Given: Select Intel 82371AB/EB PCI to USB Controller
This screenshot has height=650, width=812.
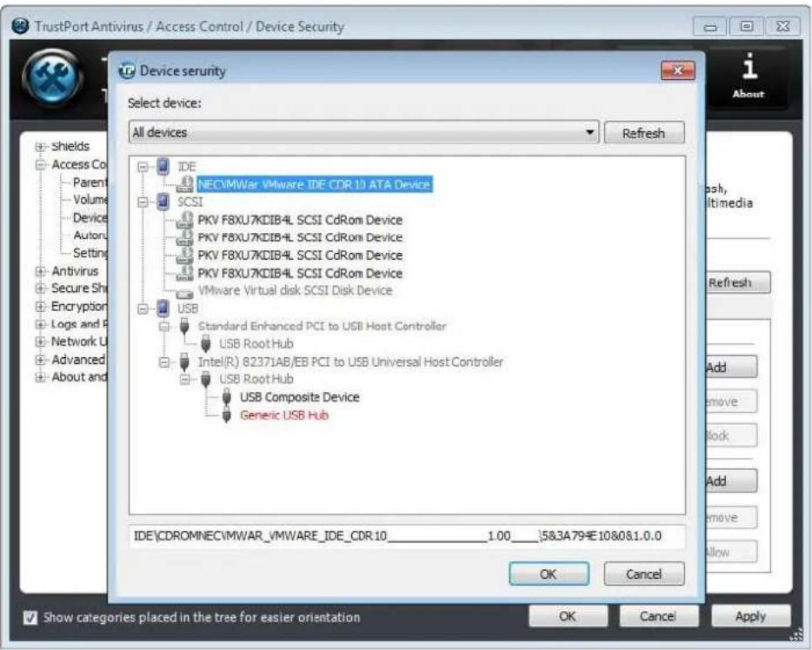Looking at the screenshot, I should coord(350,361).
